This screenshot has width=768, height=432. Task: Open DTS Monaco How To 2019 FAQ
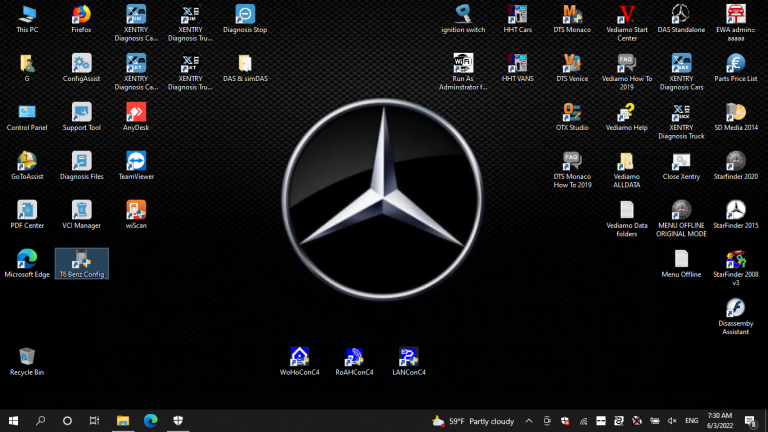pyautogui.click(x=572, y=169)
